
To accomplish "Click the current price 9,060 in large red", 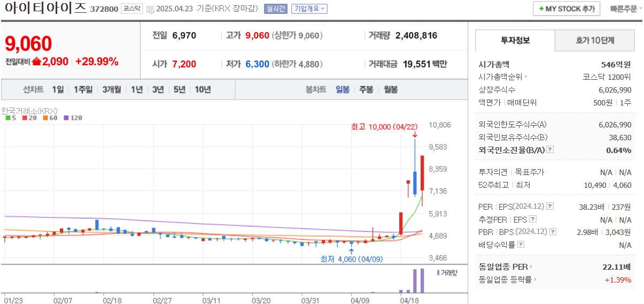I will [x=29, y=44].
